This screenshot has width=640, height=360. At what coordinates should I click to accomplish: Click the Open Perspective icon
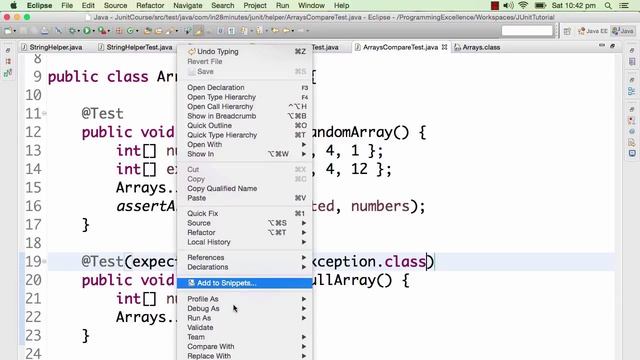tap(567, 31)
